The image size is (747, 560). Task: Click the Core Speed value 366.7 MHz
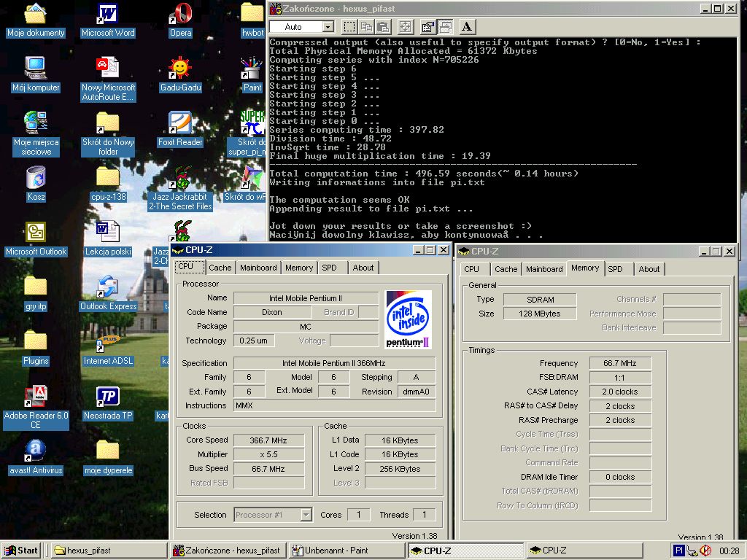[268, 440]
